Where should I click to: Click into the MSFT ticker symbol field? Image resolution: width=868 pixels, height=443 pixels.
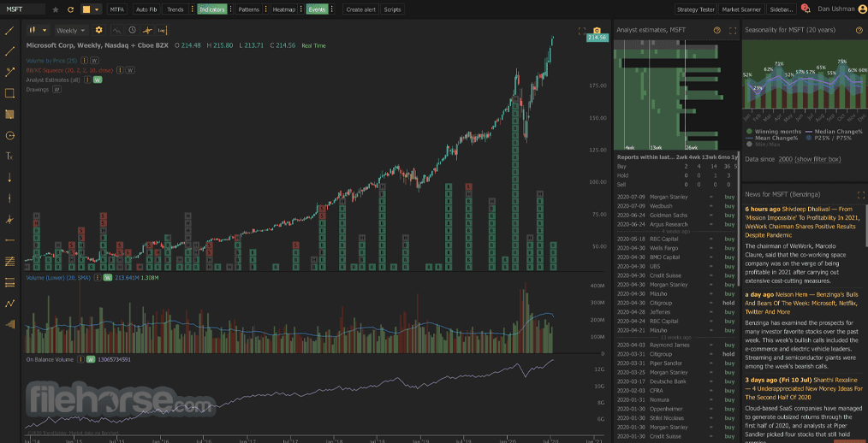(24, 9)
